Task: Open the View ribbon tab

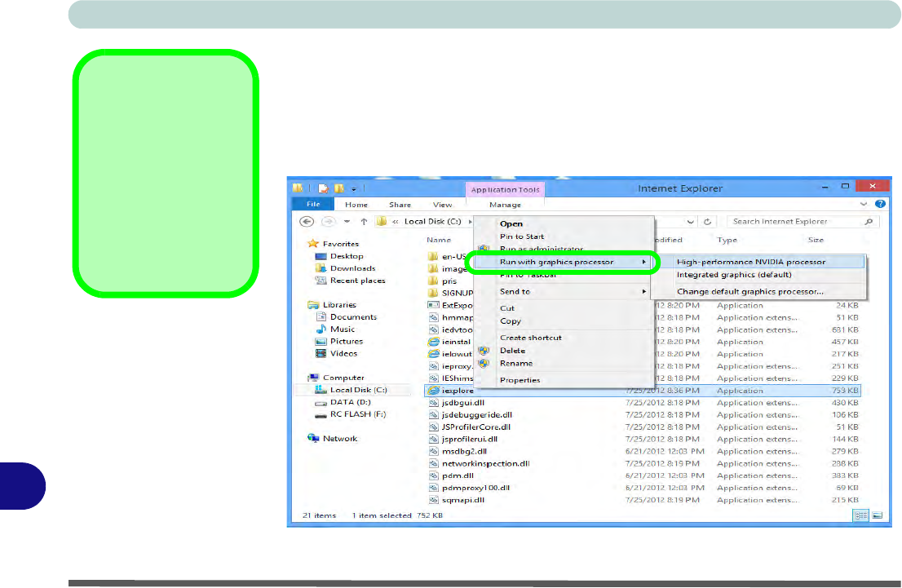Action: [x=442, y=205]
